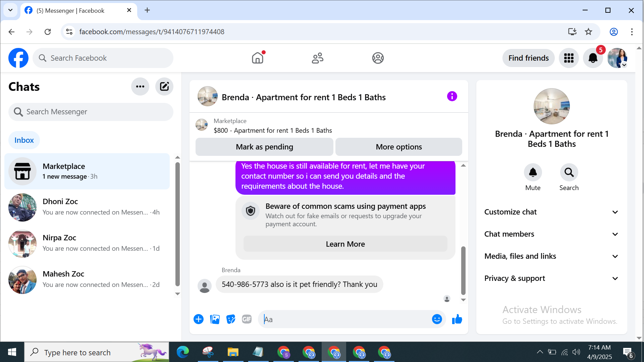Click More options button
This screenshot has width=644, height=362.
tap(399, 147)
